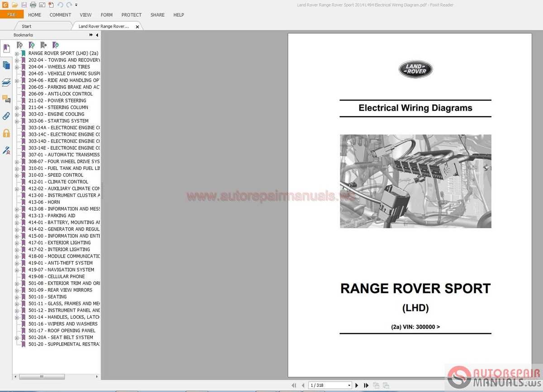Expand the 501-09 Rear View Mirrors bookmark
This screenshot has height=392, width=543.
[x=17, y=291]
